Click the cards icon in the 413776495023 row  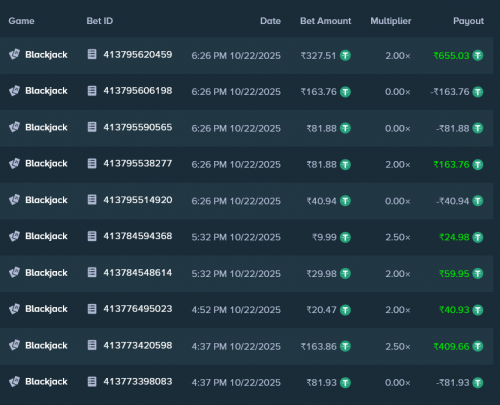click(x=14, y=309)
